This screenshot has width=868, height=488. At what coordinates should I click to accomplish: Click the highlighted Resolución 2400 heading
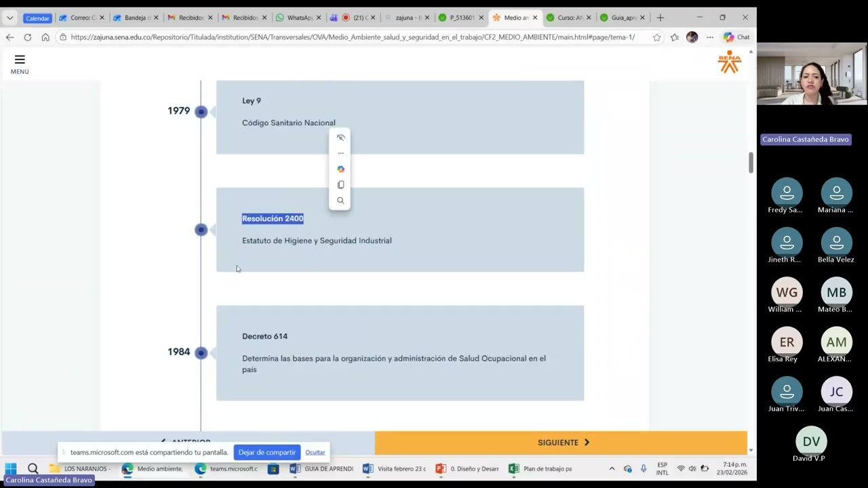[273, 218]
